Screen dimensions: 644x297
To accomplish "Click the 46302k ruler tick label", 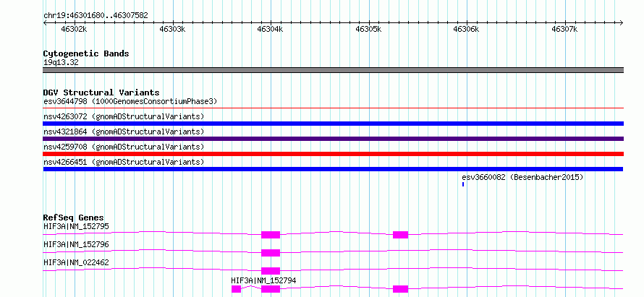I will tap(74, 29).
